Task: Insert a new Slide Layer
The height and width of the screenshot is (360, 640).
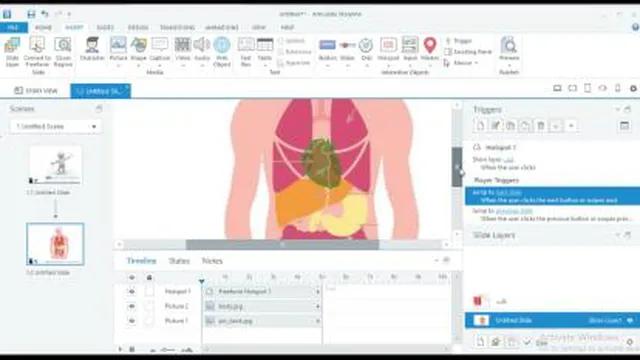Action: tap(12, 52)
